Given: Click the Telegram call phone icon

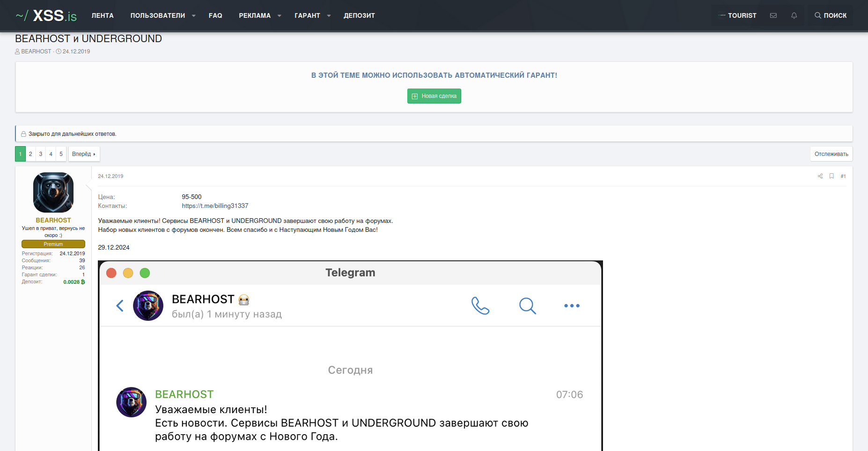Looking at the screenshot, I should click(x=480, y=306).
